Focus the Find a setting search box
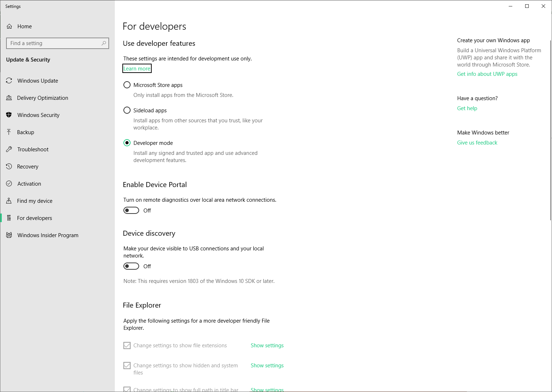Screen dimensions: 552x392 click(58, 43)
